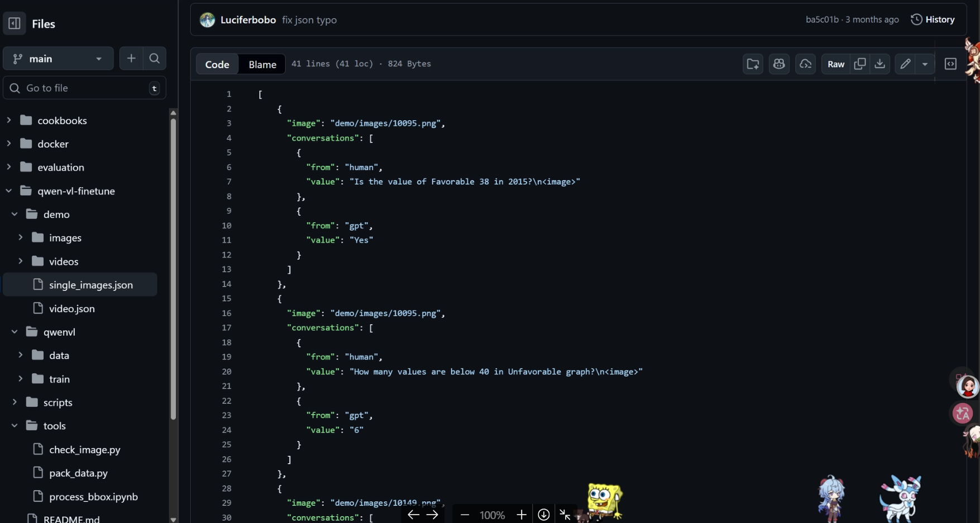The width and height of the screenshot is (980, 523).
Task: Expand the cookbooks folder
Action: (9, 120)
